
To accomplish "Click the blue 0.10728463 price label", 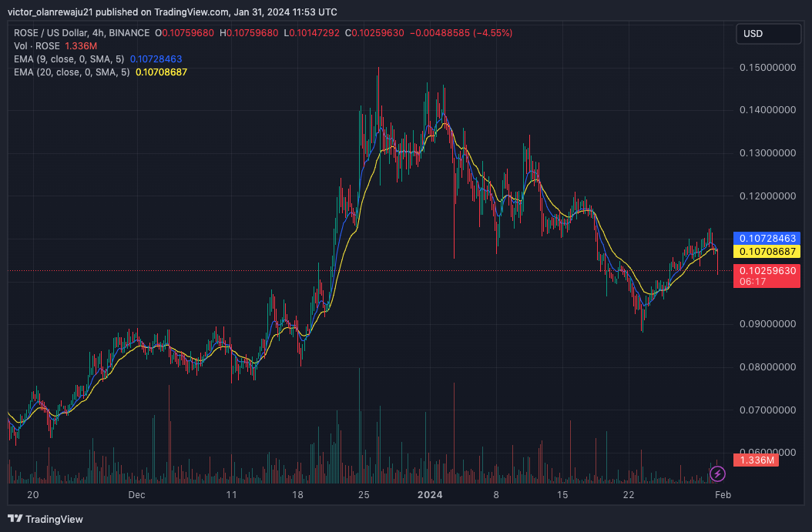I will (x=767, y=238).
